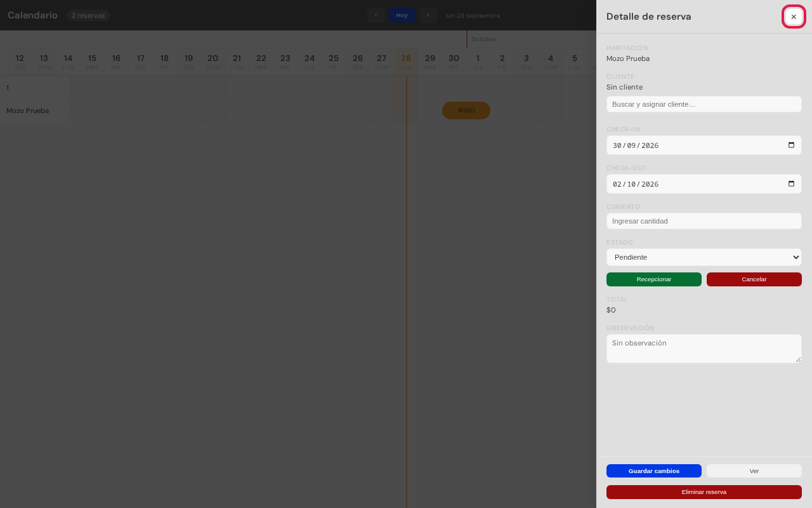The height and width of the screenshot is (508, 812).
Task: Click the 2 reservas badge
Action: (88, 15)
